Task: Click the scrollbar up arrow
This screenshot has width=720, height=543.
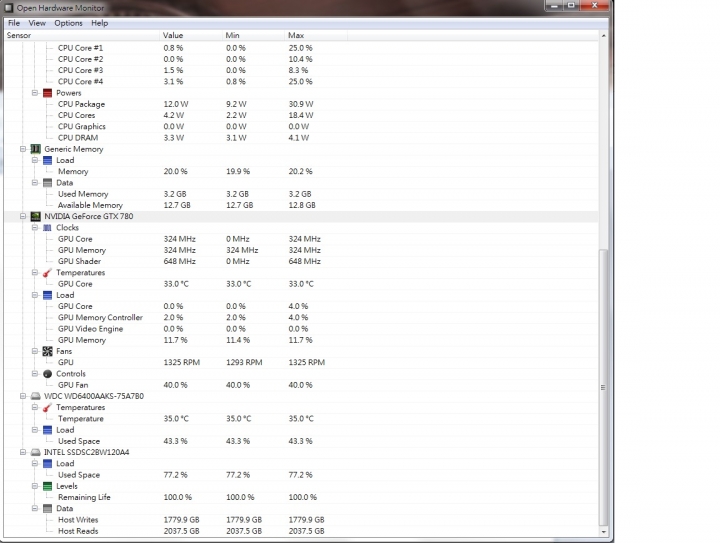Action: tap(603, 36)
